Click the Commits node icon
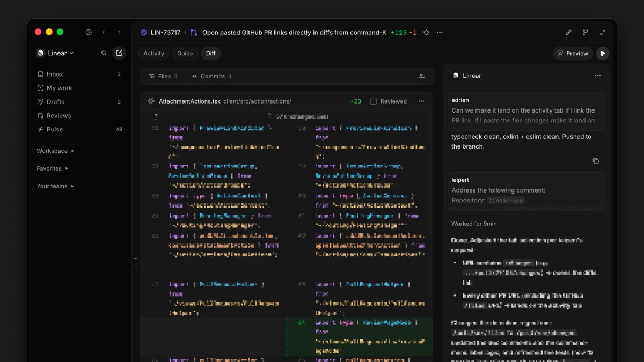644x362 pixels. pos(194,76)
